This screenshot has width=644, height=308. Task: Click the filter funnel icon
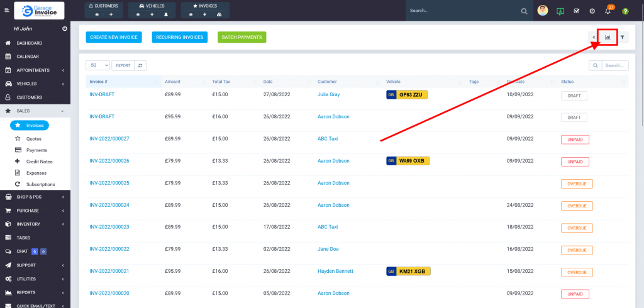tap(622, 37)
